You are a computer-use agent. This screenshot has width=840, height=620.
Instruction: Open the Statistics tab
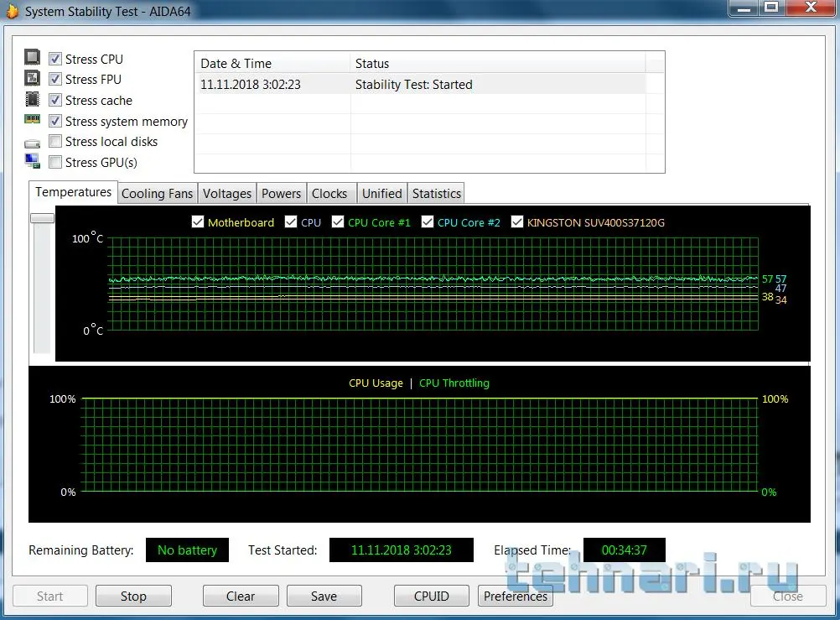pyautogui.click(x=437, y=194)
